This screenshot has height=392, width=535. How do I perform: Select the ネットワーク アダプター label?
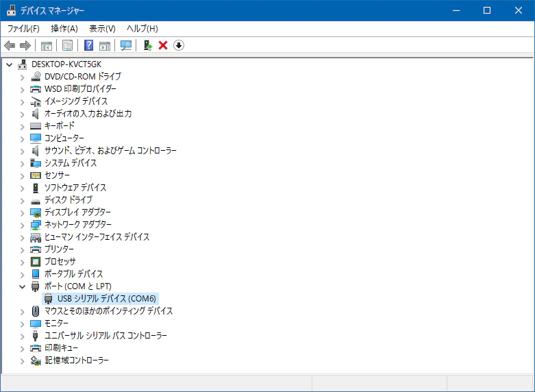pyautogui.click(x=78, y=225)
